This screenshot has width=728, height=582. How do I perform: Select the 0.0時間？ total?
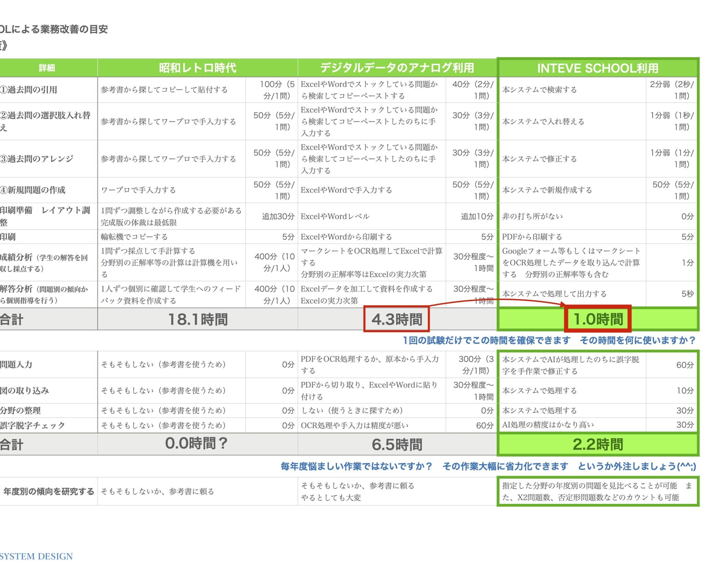pos(197,444)
